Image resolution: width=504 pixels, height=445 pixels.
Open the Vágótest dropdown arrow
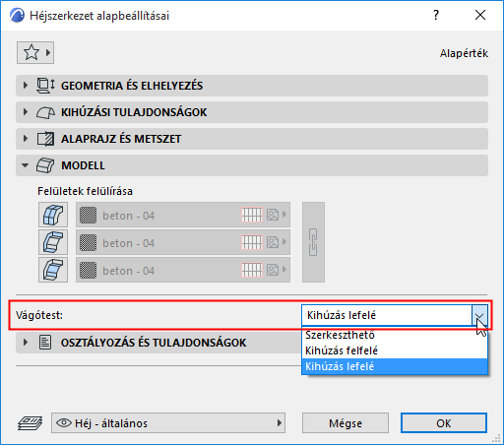coord(479,315)
